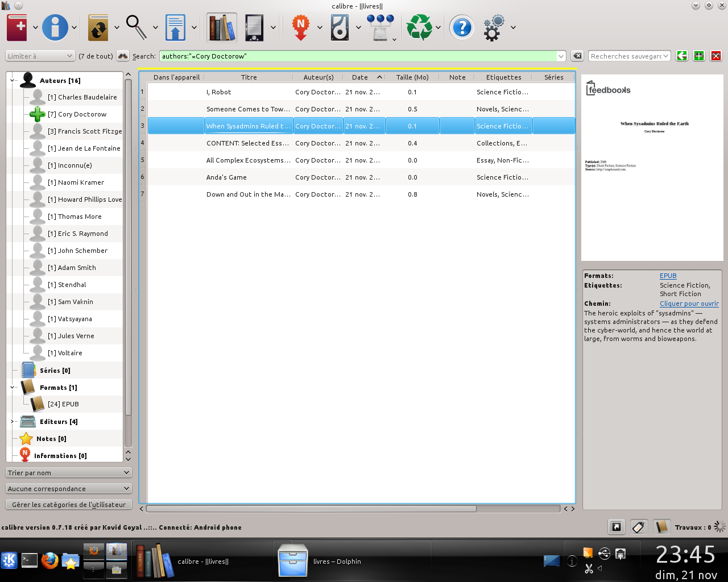Clear the search with the reset icon

577,56
